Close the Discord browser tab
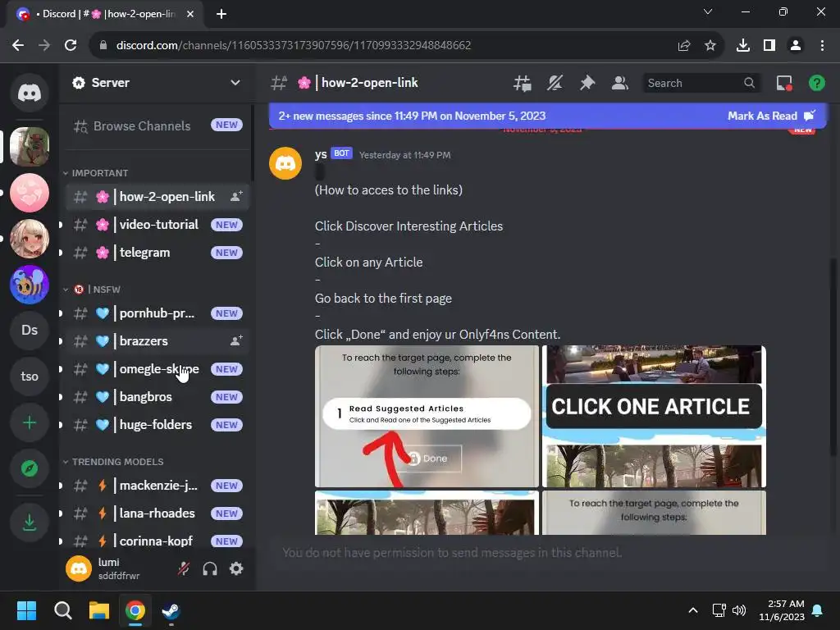The height and width of the screenshot is (630, 840). (190, 14)
